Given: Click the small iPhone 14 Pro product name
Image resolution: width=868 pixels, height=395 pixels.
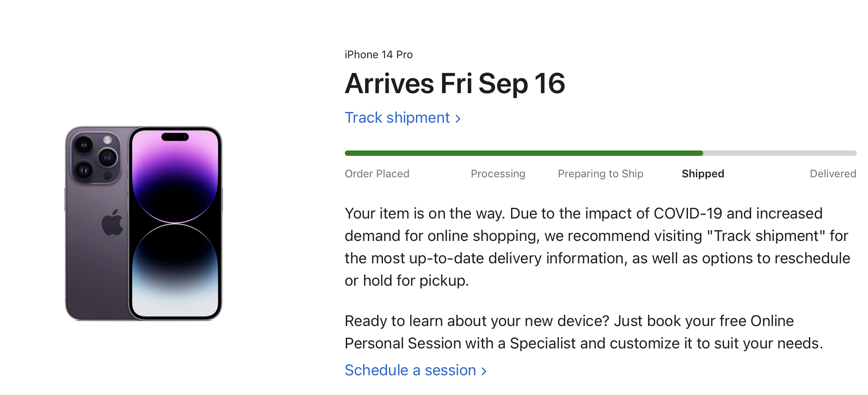Looking at the screenshot, I should click(378, 55).
